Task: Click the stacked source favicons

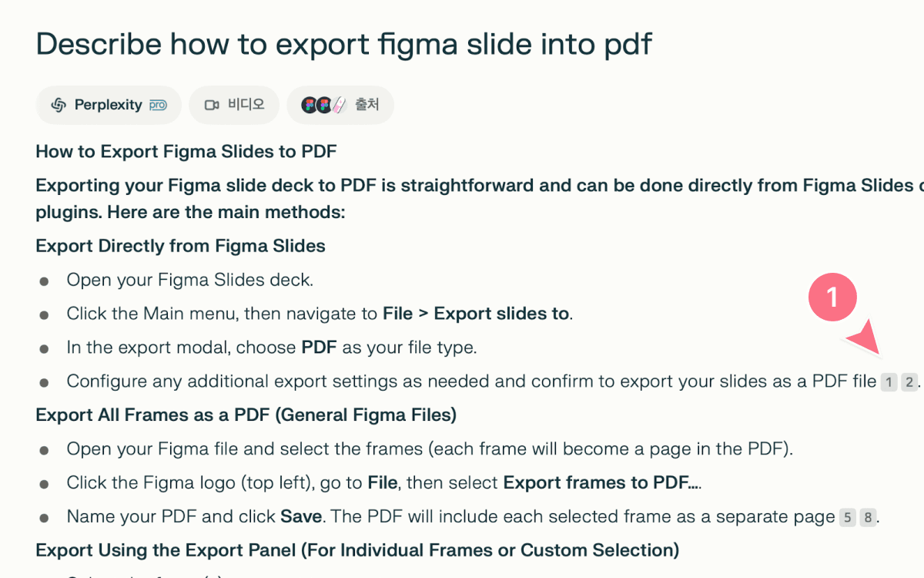Action: (x=324, y=105)
